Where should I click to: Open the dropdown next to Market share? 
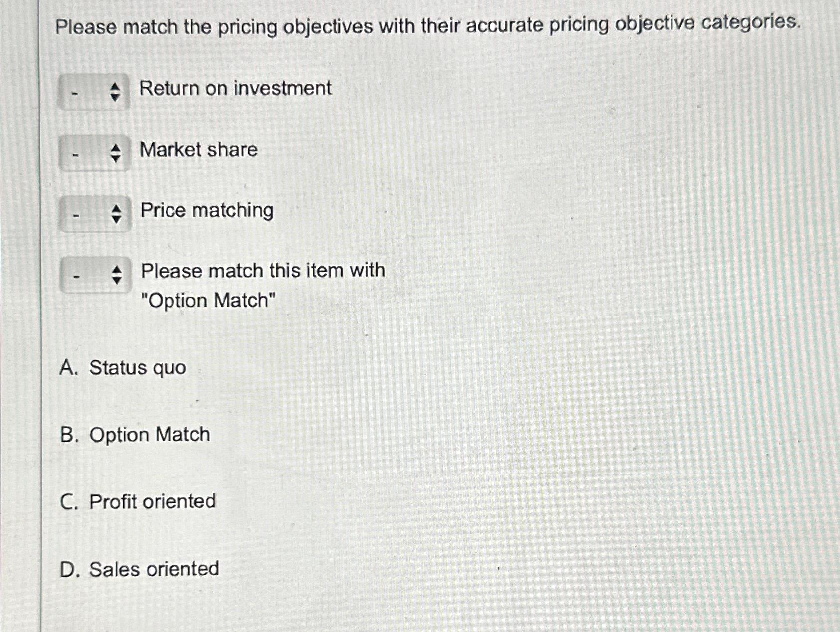pos(95,153)
